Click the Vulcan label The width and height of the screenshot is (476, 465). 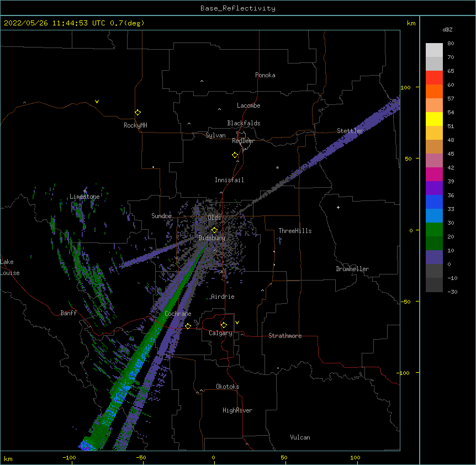pos(300,437)
